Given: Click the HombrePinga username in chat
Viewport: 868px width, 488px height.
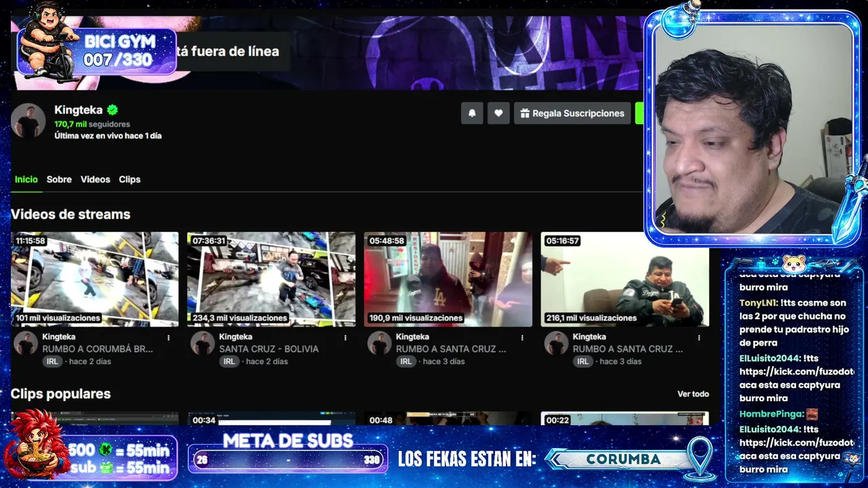Looking at the screenshot, I should point(771,414).
